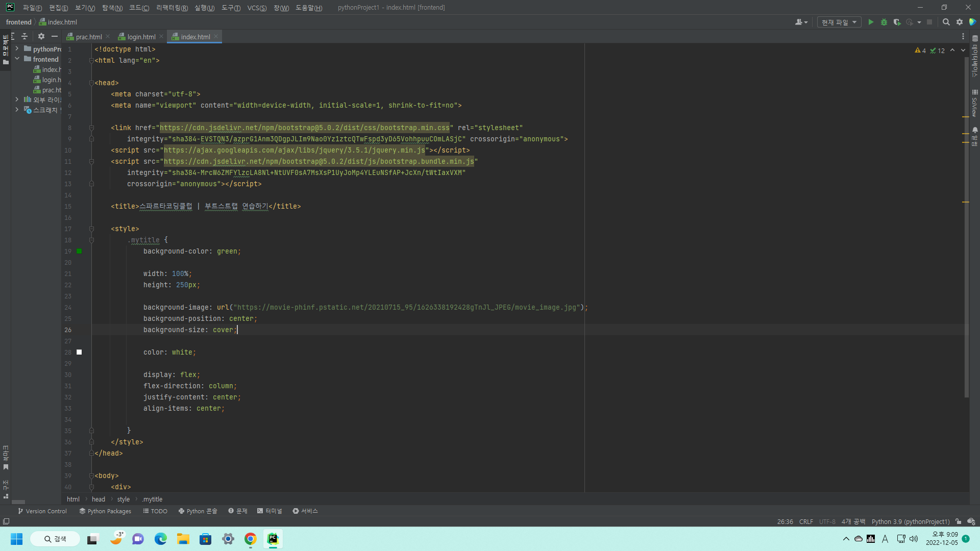Jump to previous highlighted error arrow
Image resolution: width=980 pixels, height=551 pixels.
pyautogui.click(x=952, y=51)
